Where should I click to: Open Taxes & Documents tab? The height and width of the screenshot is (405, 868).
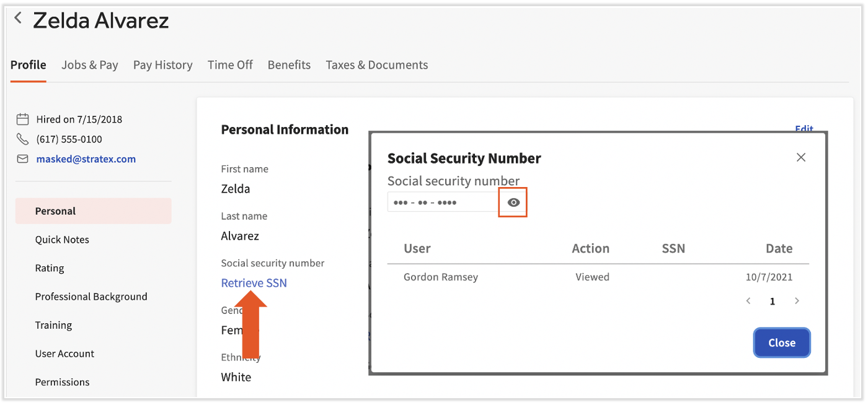(x=376, y=65)
